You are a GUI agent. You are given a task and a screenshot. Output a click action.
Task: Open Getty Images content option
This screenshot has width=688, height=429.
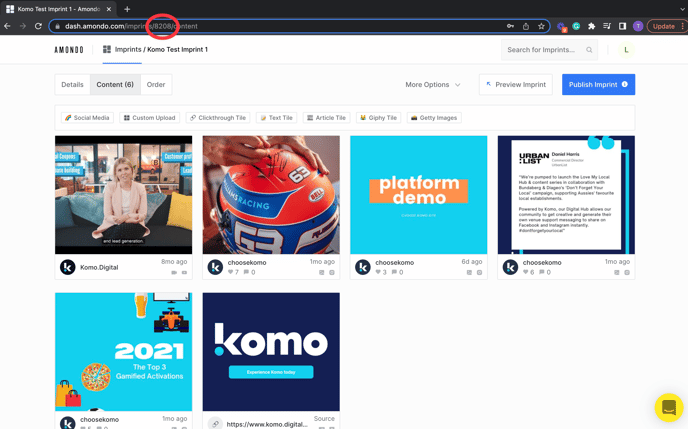pos(434,118)
